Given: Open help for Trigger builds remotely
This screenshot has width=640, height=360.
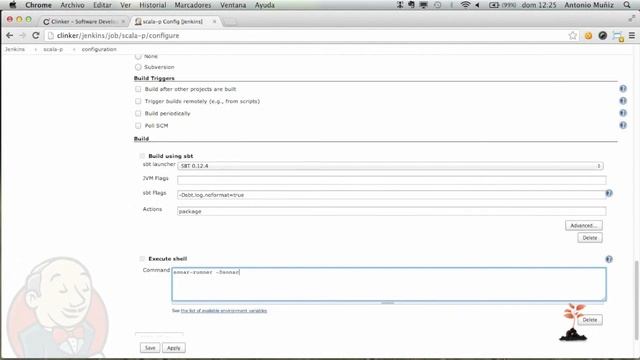Looking at the screenshot, I should tap(623, 101).
